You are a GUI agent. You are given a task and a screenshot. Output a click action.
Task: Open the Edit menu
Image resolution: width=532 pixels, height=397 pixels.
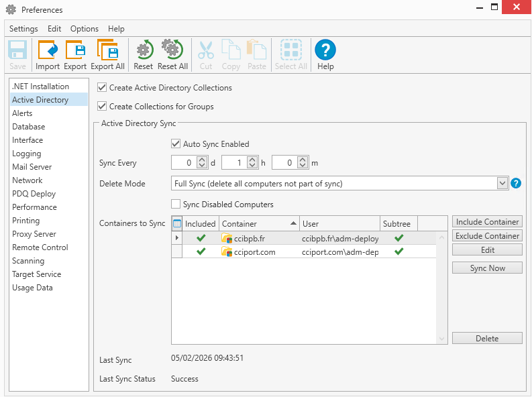tap(54, 29)
